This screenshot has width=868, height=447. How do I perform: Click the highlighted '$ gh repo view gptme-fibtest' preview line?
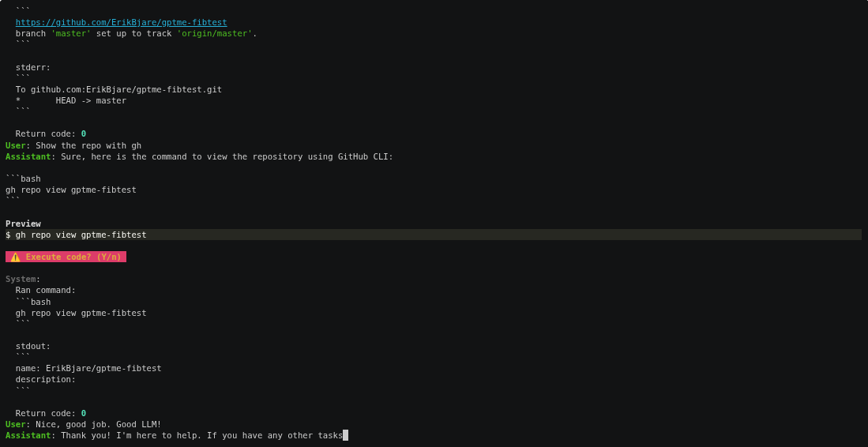click(x=434, y=235)
